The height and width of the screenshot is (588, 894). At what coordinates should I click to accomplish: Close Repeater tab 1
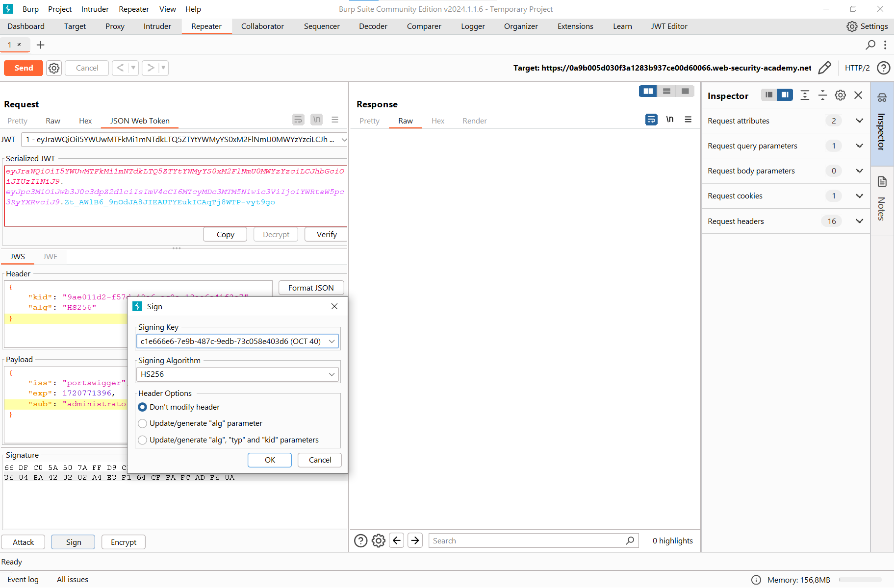[x=19, y=45]
